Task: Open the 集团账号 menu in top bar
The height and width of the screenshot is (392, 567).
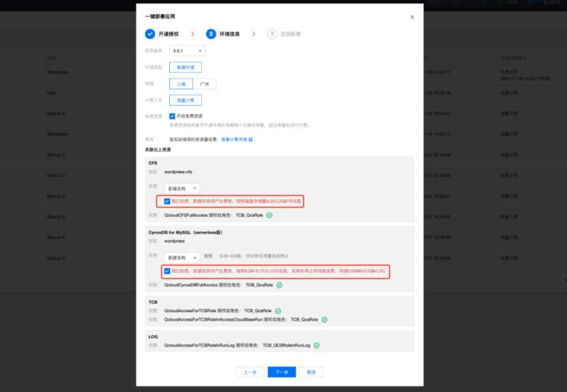Action: 553,2
